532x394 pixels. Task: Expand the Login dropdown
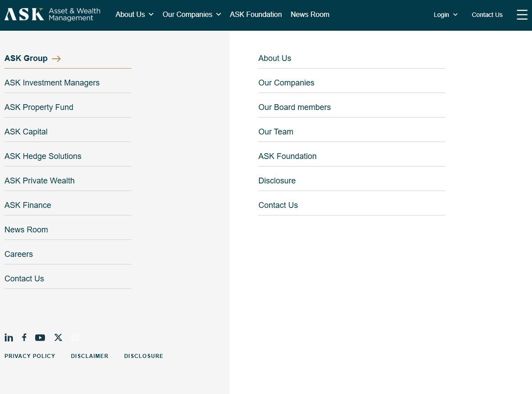click(445, 15)
